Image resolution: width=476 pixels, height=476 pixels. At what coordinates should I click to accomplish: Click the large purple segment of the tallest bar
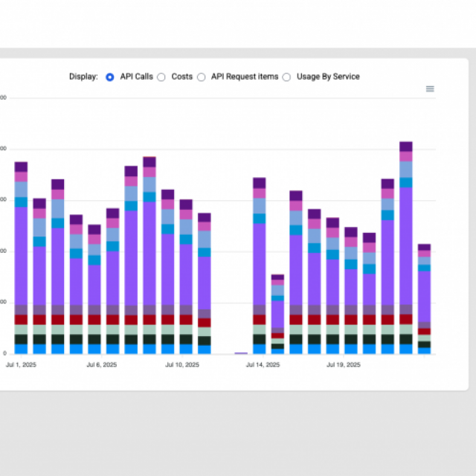coord(406,244)
